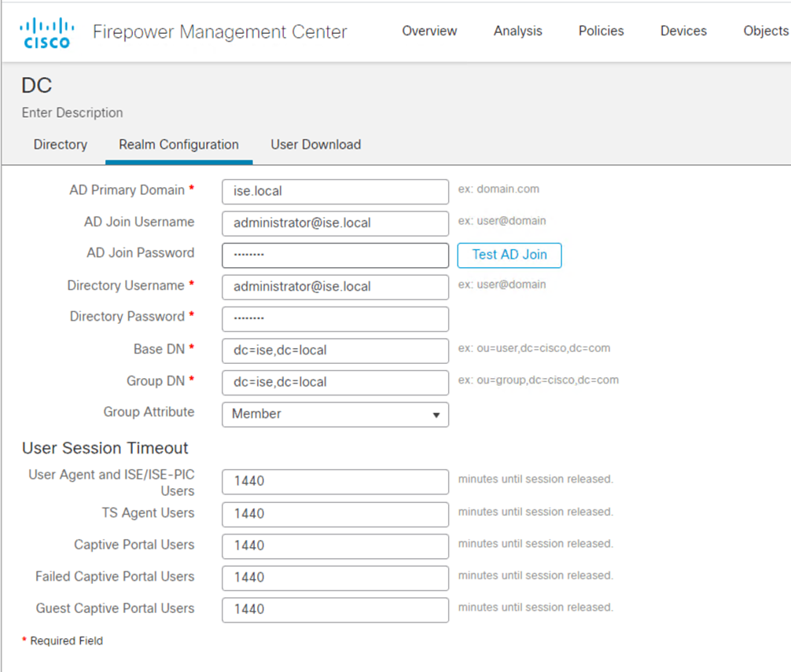Viewport: 791px width, 672px height.
Task: Edit the TS Agent Users timeout
Action: click(x=335, y=514)
